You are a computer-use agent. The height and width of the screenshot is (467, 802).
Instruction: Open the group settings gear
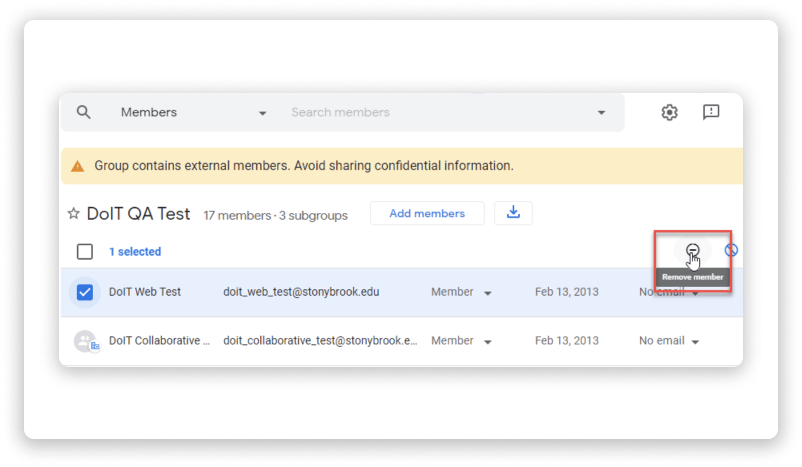[x=670, y=112]
